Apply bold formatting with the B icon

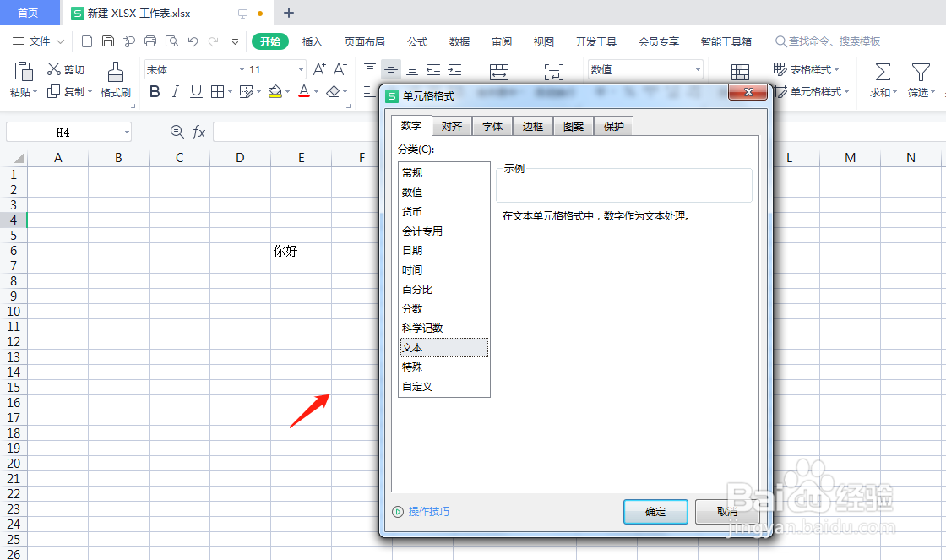pos(153,91)
